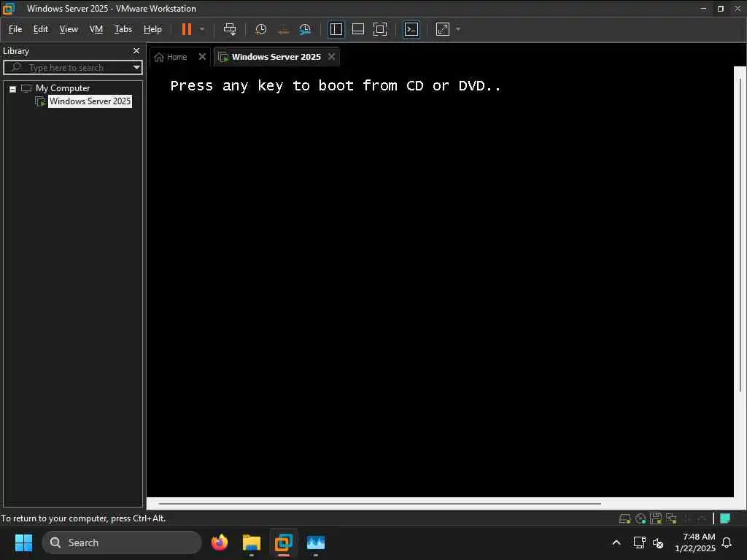The height and width of the screenshot is (560, 747).
Task: Open the File menu
Action: coord(15,29)
